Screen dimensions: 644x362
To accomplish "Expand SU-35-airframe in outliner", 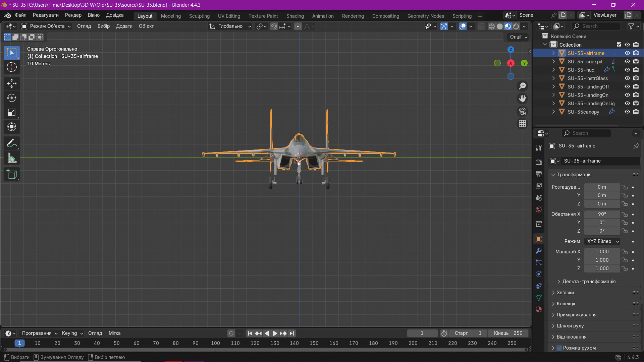I will (553, 53).
